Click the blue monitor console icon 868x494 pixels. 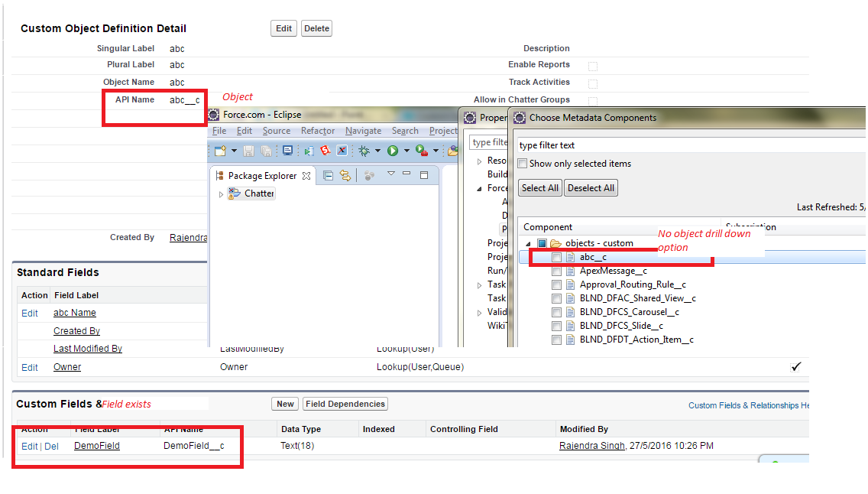pos(287,151)
